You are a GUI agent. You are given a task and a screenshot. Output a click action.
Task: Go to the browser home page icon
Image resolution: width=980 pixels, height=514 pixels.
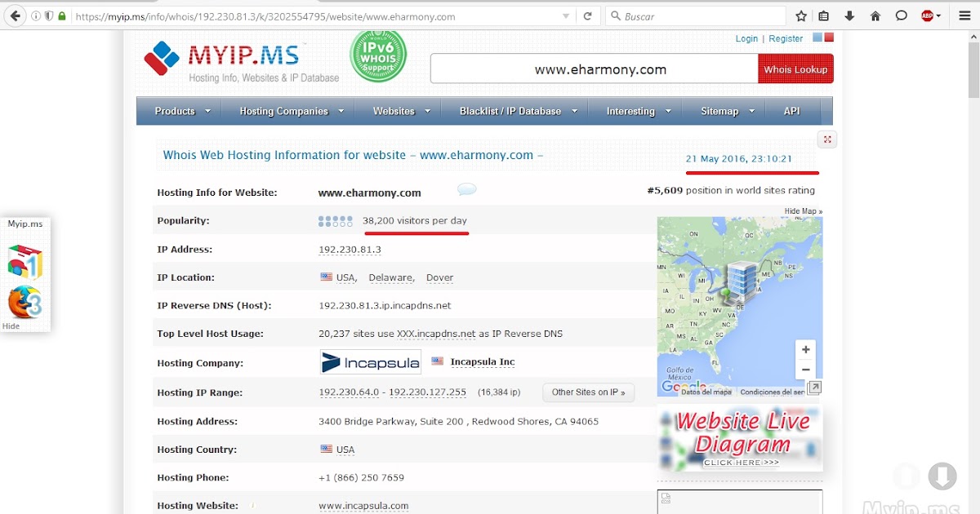[875, 16]
